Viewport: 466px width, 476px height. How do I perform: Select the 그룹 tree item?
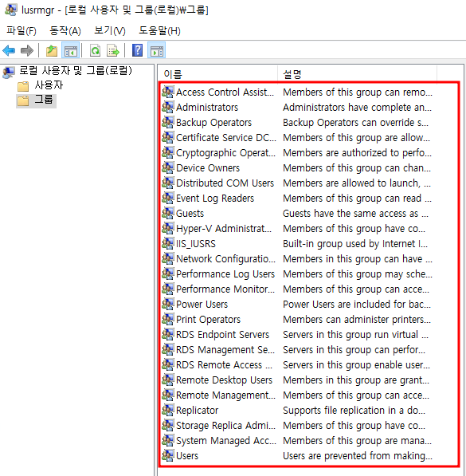[44, 100]
